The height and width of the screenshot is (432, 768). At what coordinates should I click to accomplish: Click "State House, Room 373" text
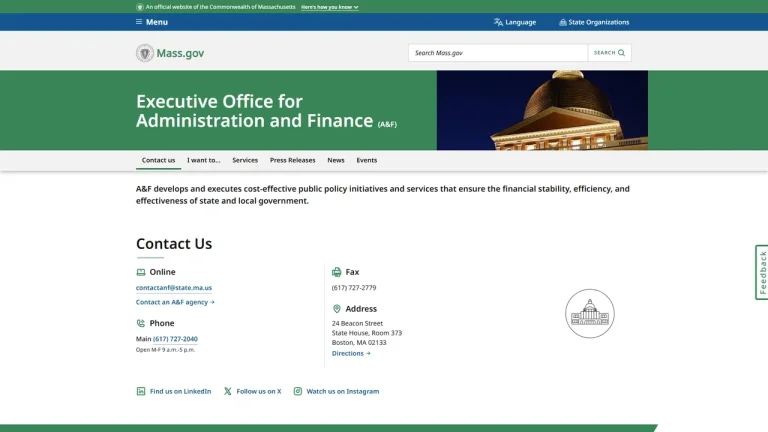pos(367,333)
